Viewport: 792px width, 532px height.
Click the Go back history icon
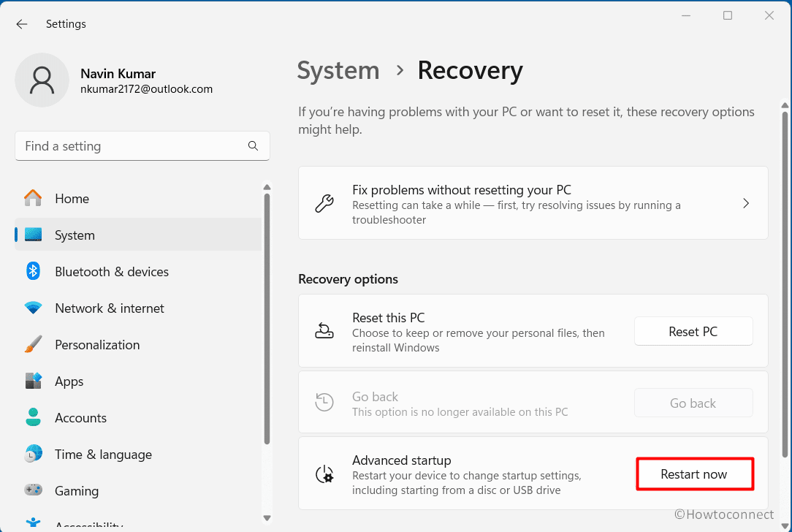click(x=324, y=403)
